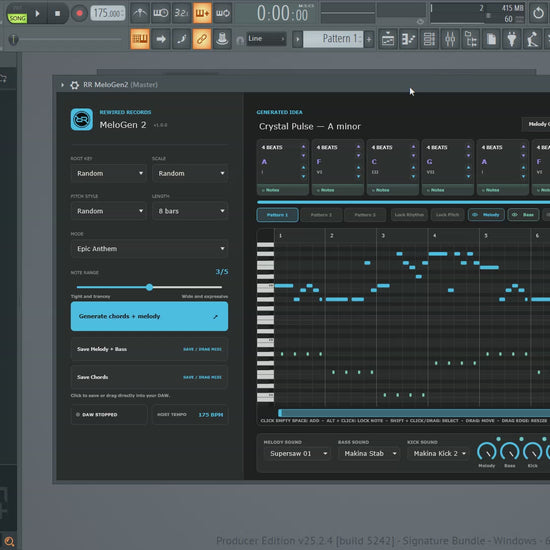The image size is (550, 550).
Task: Open Melody Sound Supersaw 01 dropdown
Action: [297, 454]
